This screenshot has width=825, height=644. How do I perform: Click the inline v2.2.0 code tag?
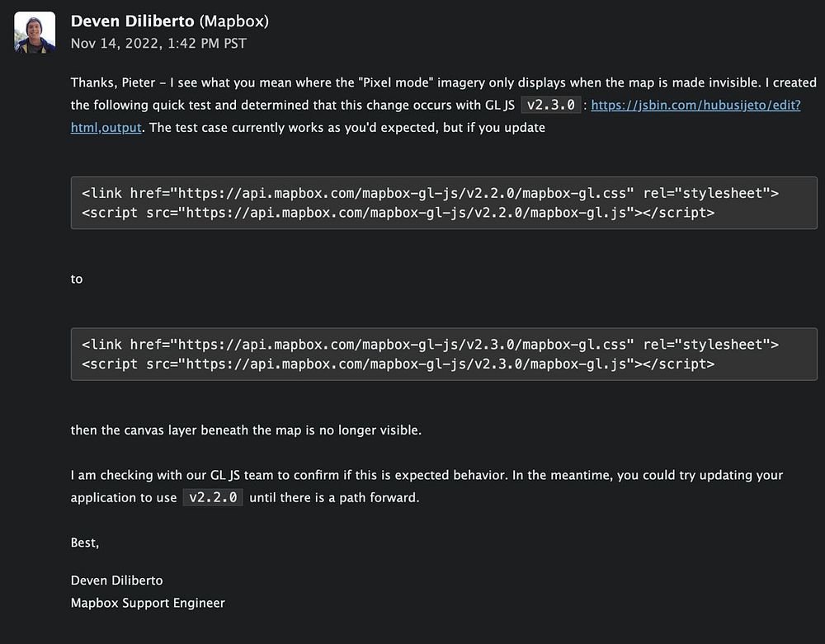coord(212,497)
